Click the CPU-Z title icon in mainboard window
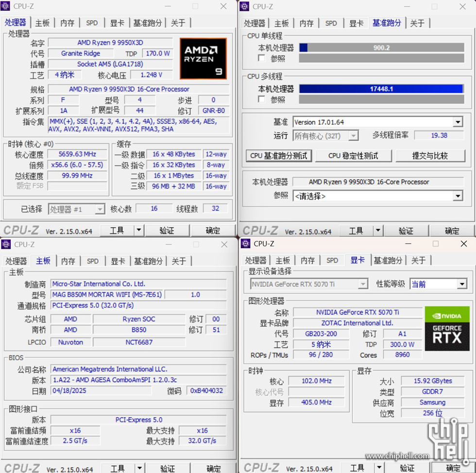This screenshot has height=473, width=476. coord(6,244)
